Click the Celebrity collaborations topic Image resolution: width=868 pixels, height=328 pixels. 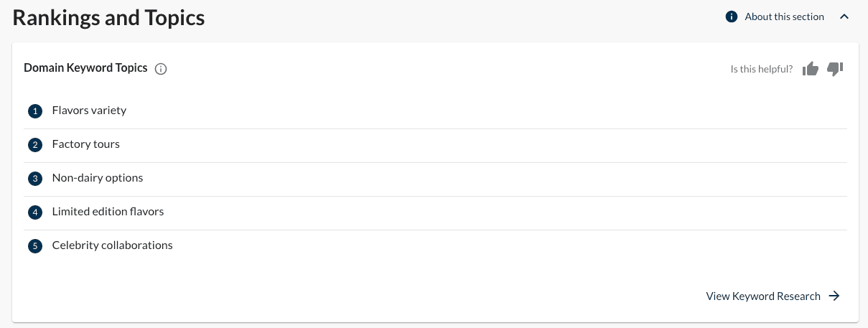[x=112, y=245]
